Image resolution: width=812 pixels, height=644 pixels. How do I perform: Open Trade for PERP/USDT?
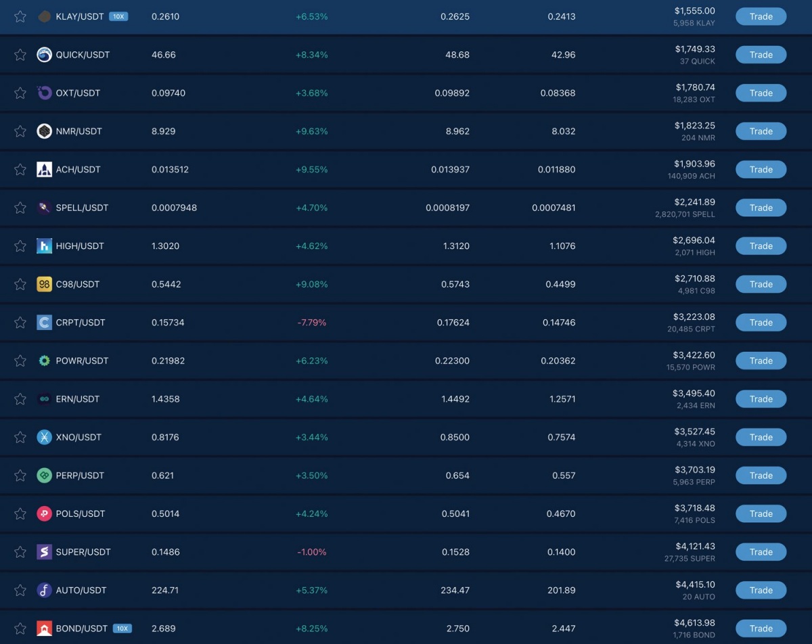click(761, 476)
